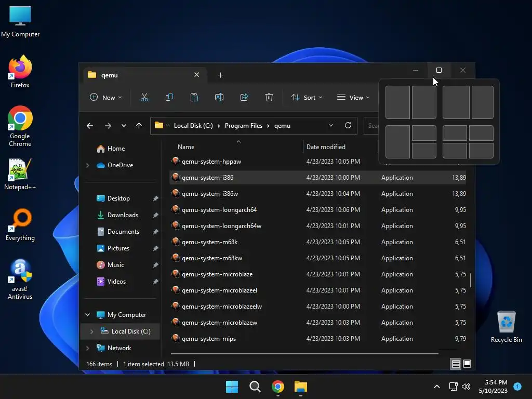Image resolution: width=532 pixels, height=399 pixels.
Task: Choose top-right quadrant of four-grid snap layout
Action: [x=481, y=133]
